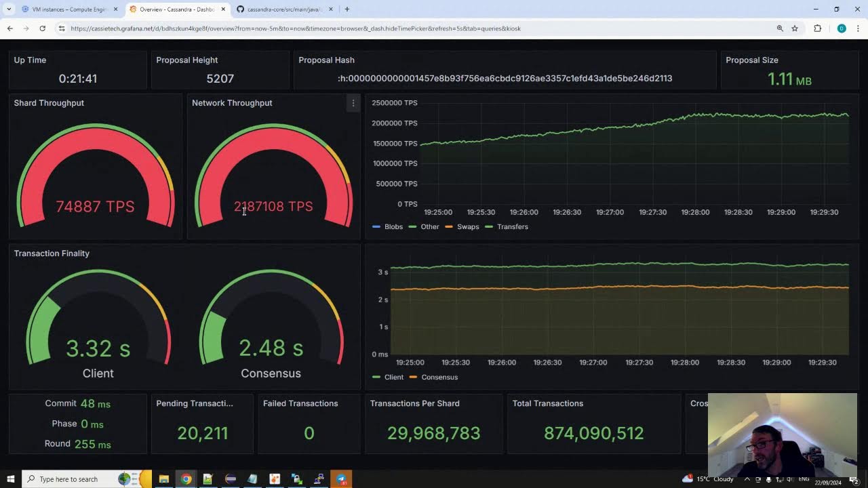
Task: Open the Chrome profile avatar icon
Action: [841, 28]
